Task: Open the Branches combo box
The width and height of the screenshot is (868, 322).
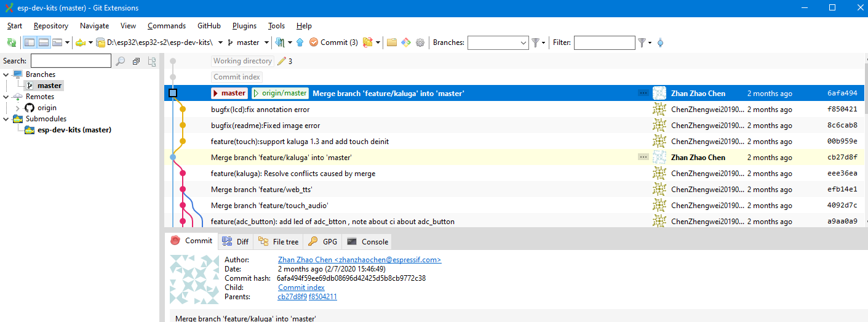Action: click(498, 42)
